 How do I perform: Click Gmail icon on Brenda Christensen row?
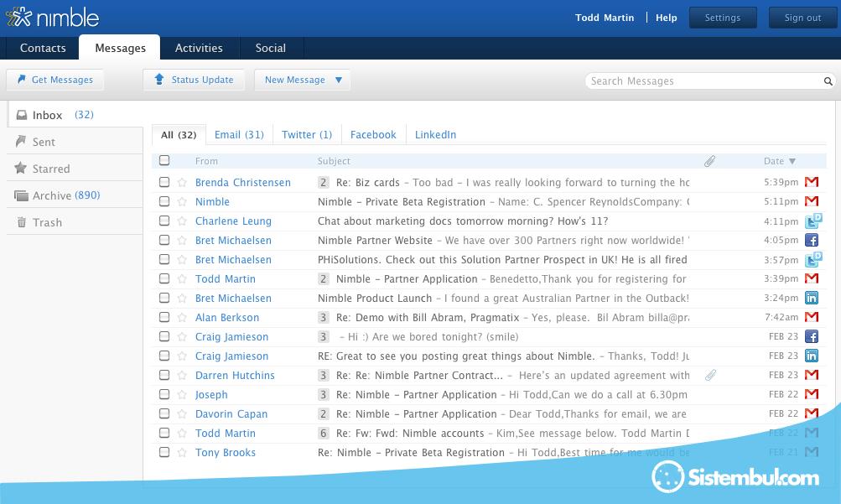click(812, 182)
